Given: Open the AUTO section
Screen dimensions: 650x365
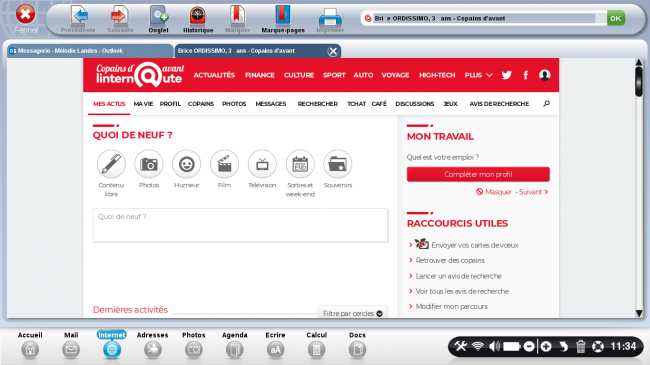Looking at the screenshot, I should click(363, 75).
